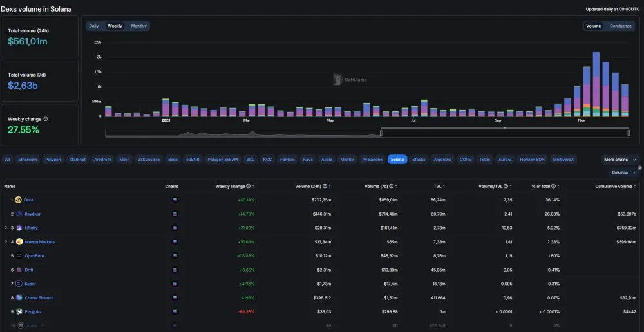Sort by the Volume (7d) column arrows
Image resolution: width=644 pixels, height=332 pixels.
click(396, 187)
